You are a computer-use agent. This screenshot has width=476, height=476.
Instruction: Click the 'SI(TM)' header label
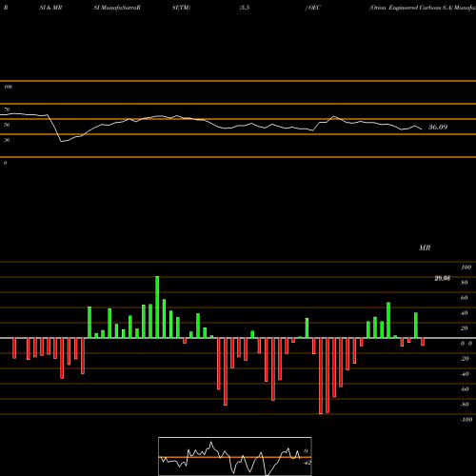(x=181, y=8)
